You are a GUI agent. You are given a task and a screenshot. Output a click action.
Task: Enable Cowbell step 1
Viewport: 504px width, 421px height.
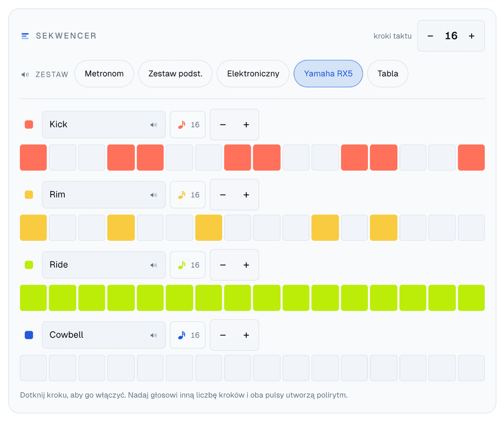(34, 368)
